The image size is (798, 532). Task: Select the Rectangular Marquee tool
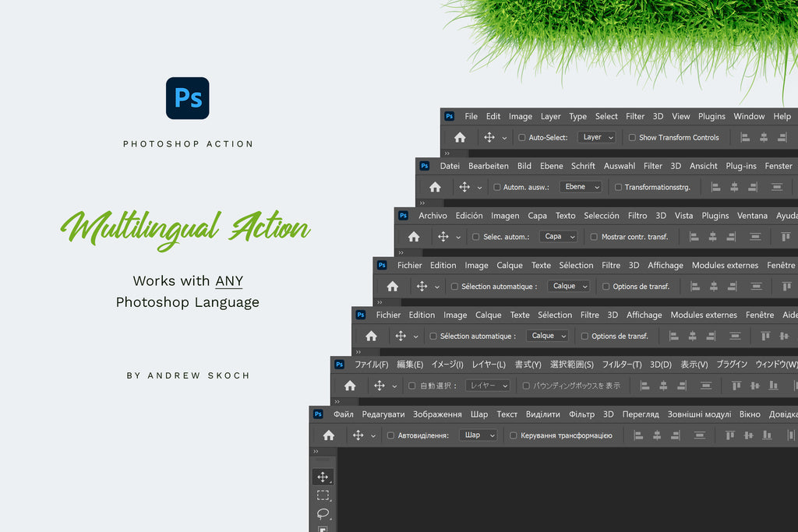(323, 495)
